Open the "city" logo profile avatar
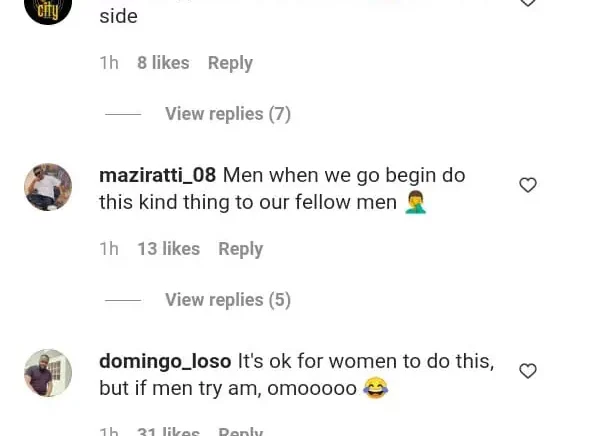600x436 pixels. pos(48,8)
